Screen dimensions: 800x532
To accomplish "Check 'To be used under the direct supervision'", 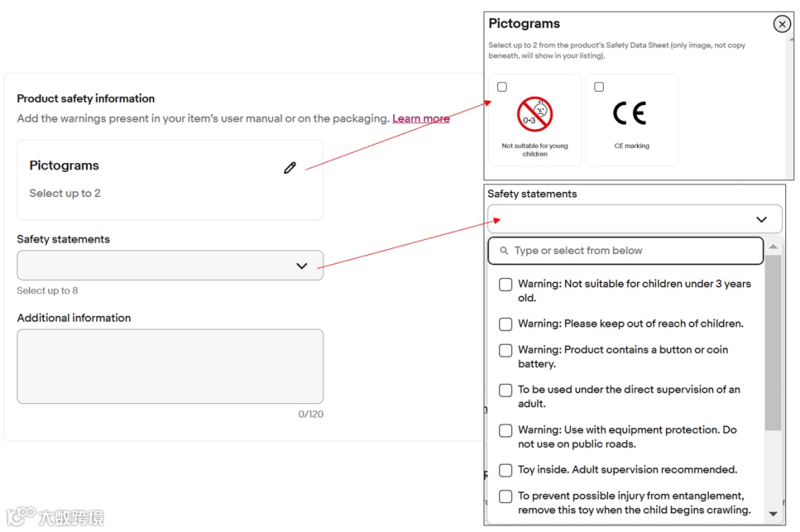I will (x=506, y=390).
